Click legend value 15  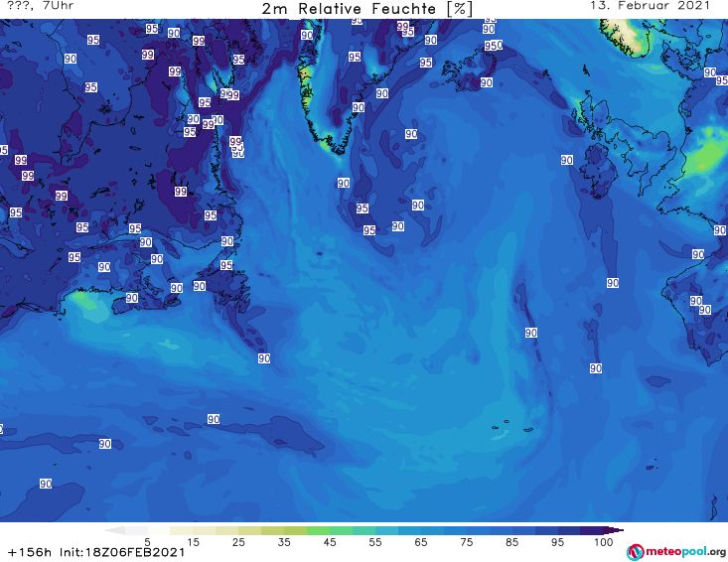pyautogui.click(x=193, y=542)
